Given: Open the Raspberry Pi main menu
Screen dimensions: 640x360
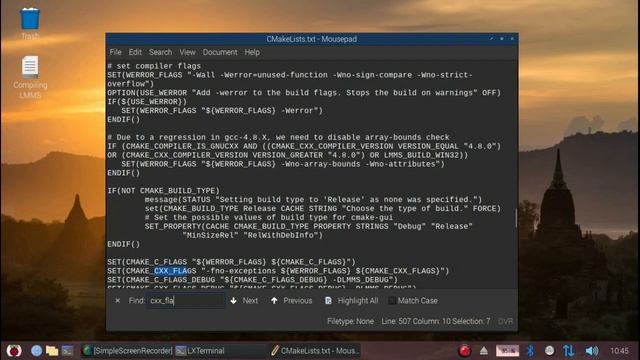Looking at the screenshot, I should [x=14, y=351].
